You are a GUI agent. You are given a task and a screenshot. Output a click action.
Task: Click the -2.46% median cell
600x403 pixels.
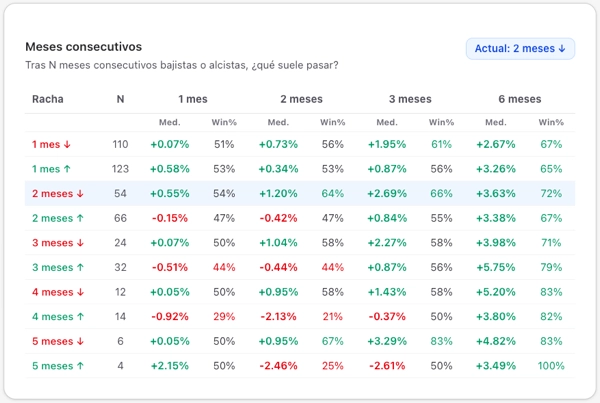click(x=278, y=366)
